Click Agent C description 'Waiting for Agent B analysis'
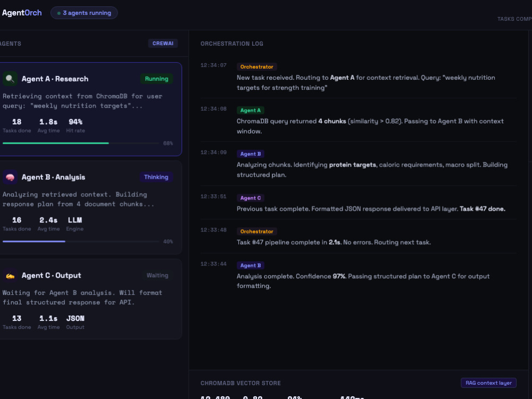The image size is (532, 399). (82, 297)
